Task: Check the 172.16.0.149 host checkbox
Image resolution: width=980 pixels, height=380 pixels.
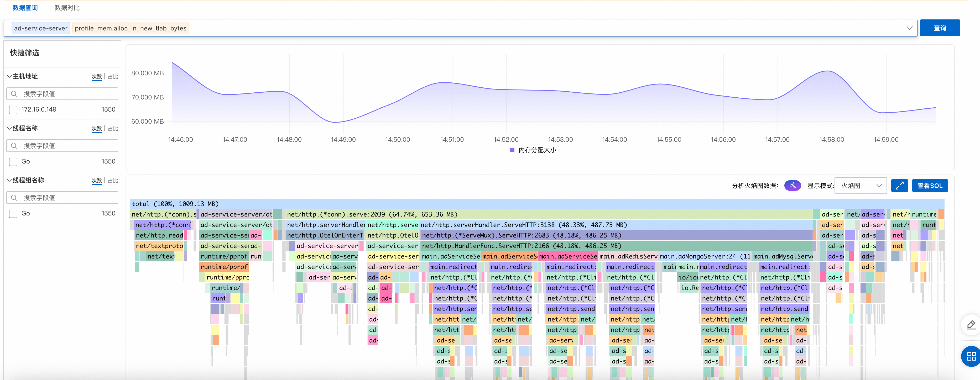Action: [13, 110]
